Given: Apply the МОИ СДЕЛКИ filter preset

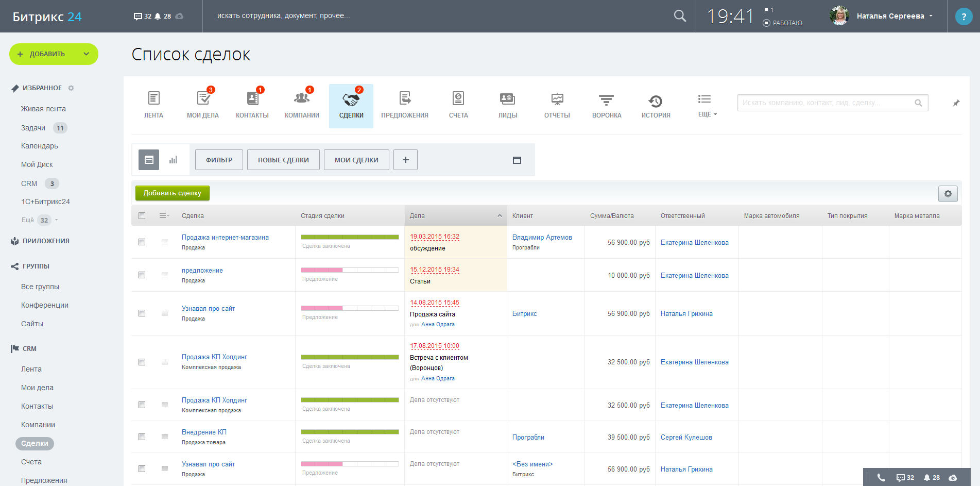Looking at the screenshot, I should click(x=356, y=160).
